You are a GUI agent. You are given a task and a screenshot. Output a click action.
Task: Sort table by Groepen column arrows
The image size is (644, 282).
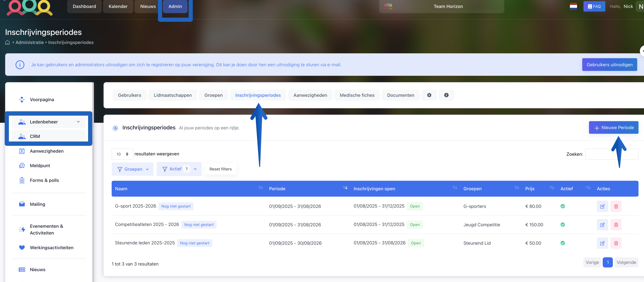pos(516,188)
